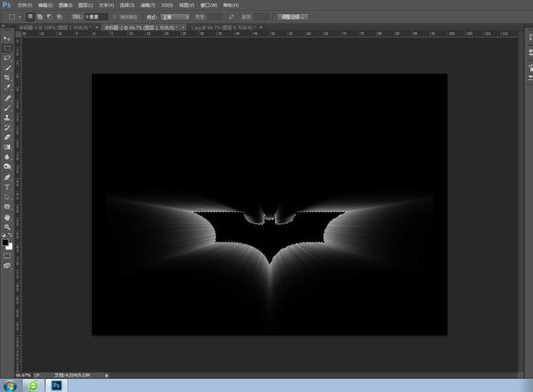Select the Dodge tool

tap(6, 167)
